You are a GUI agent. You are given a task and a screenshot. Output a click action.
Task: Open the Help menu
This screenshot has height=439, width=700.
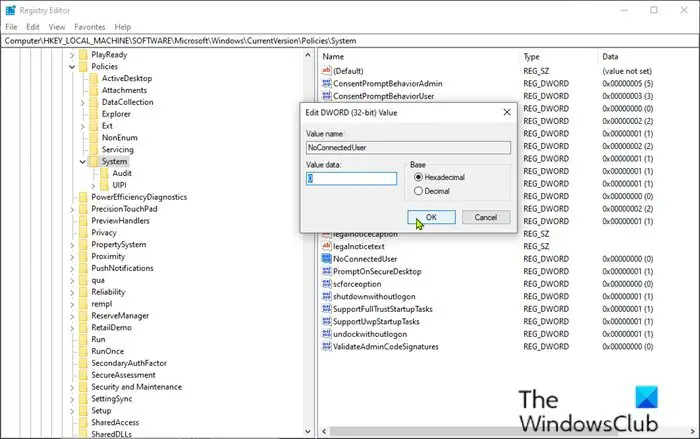(x=123, y=27)
